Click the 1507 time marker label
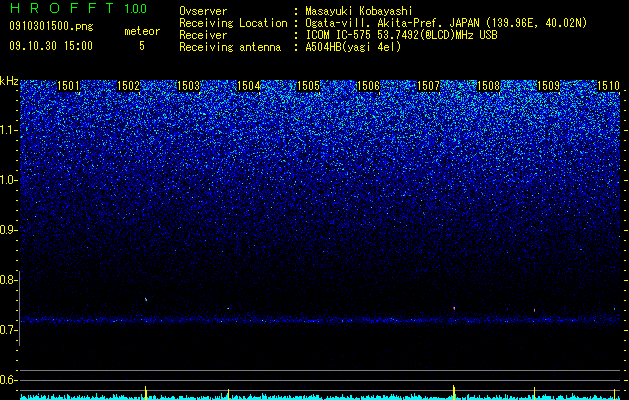 [428, 86]
